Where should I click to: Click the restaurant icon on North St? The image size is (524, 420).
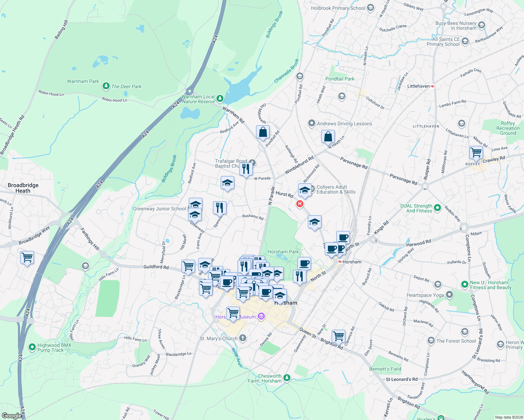point(299,276)
